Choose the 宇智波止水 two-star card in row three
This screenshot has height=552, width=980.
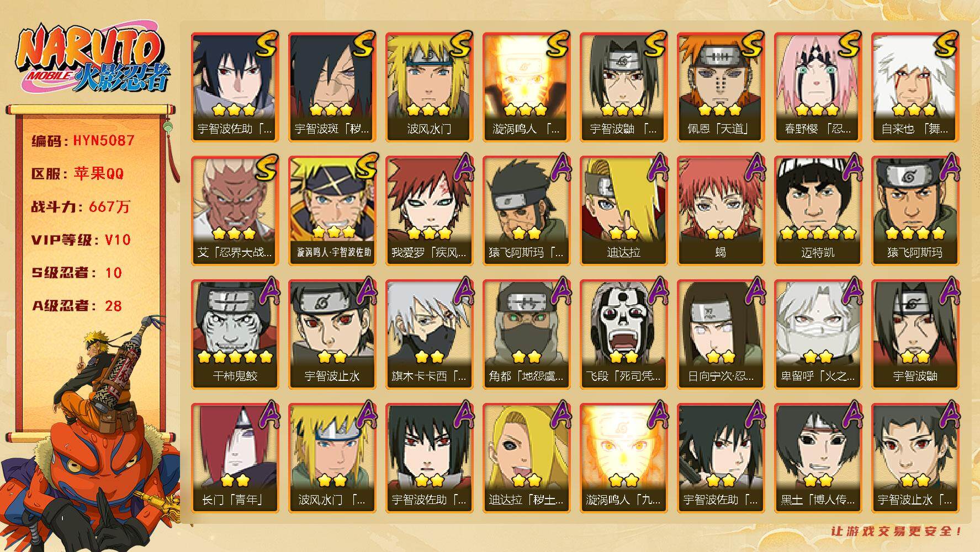pos(332,335)
